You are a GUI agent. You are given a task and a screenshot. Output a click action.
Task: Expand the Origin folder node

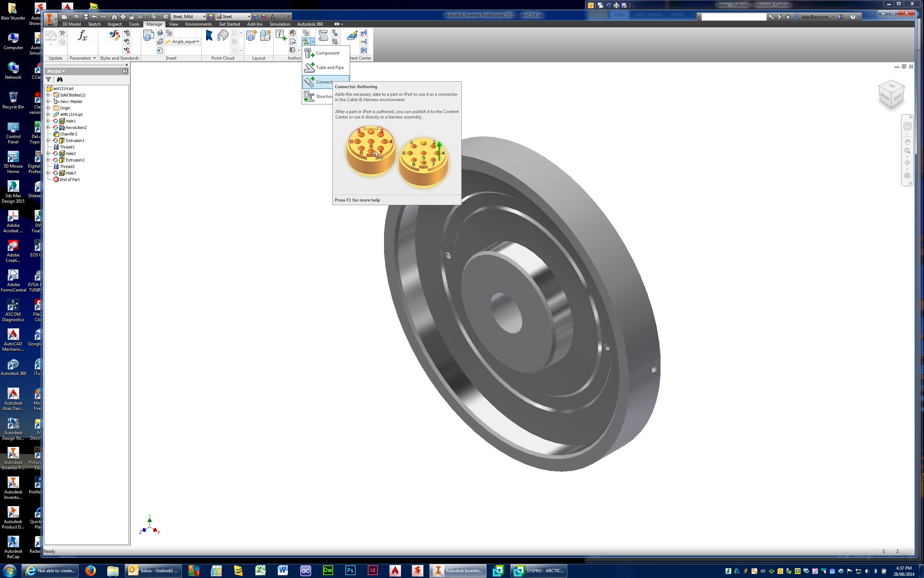coord(48,108)
